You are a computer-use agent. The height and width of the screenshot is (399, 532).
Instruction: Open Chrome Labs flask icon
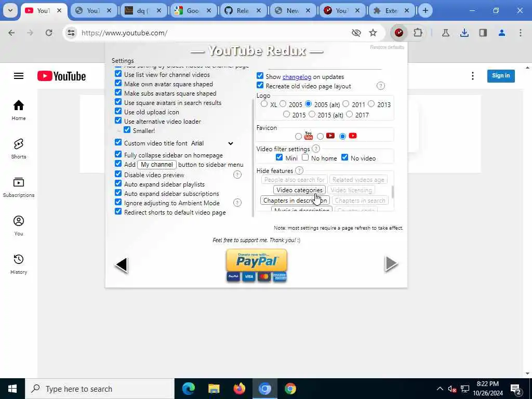(445, 33)
